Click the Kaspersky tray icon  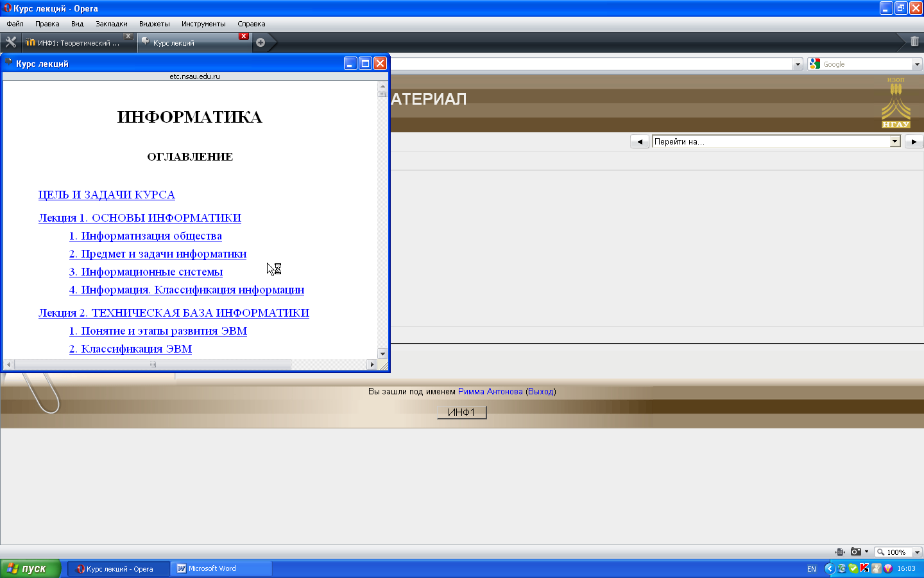[x=864, y=568]
